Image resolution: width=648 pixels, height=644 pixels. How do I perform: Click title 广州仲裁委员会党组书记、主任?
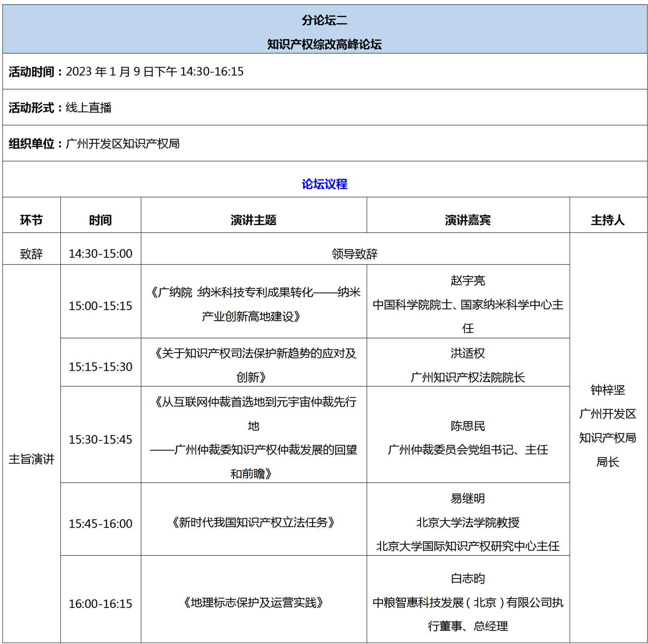click(x=468, y=449)
